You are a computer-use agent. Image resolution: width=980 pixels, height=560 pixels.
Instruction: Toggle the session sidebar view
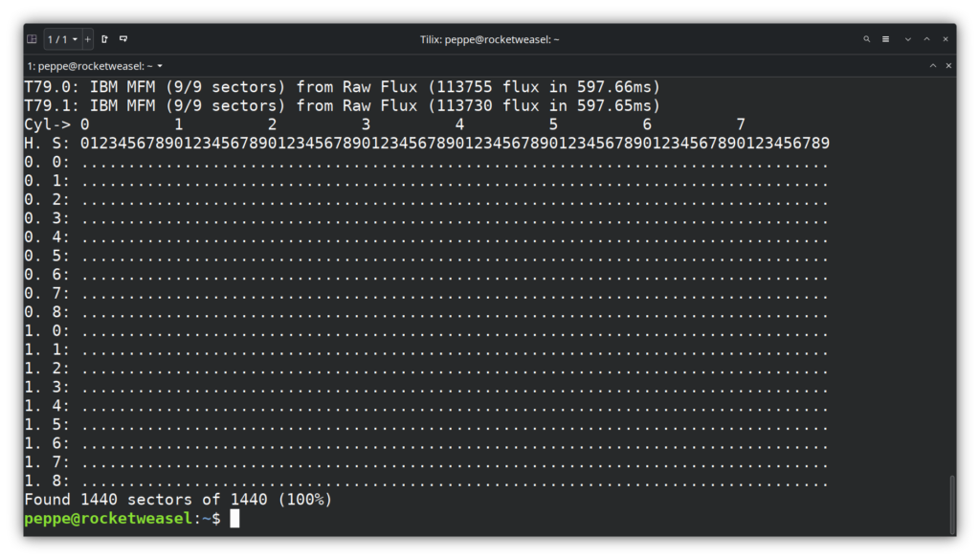(32, 39)
